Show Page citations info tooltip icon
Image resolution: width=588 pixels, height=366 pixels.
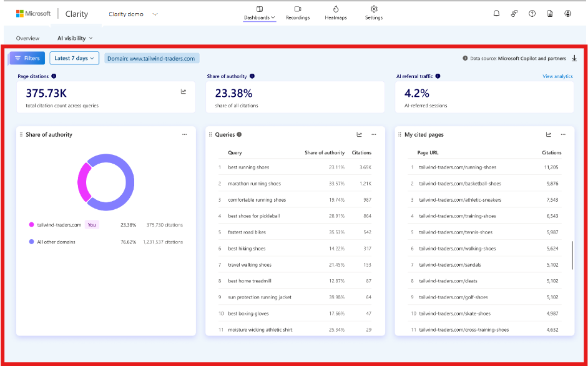[54, 76]
